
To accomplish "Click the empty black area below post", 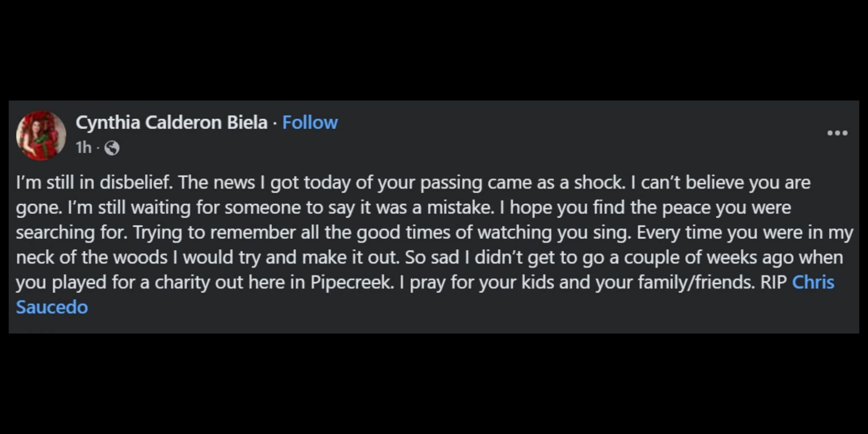I will tap(434, 384).
